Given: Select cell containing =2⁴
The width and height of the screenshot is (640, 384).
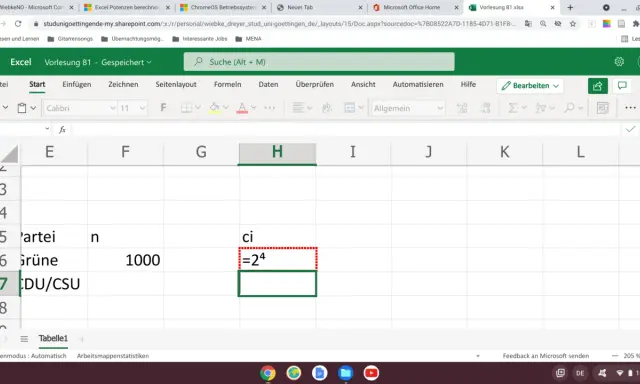Looking at the screenshot, I should tap(278, 260).
